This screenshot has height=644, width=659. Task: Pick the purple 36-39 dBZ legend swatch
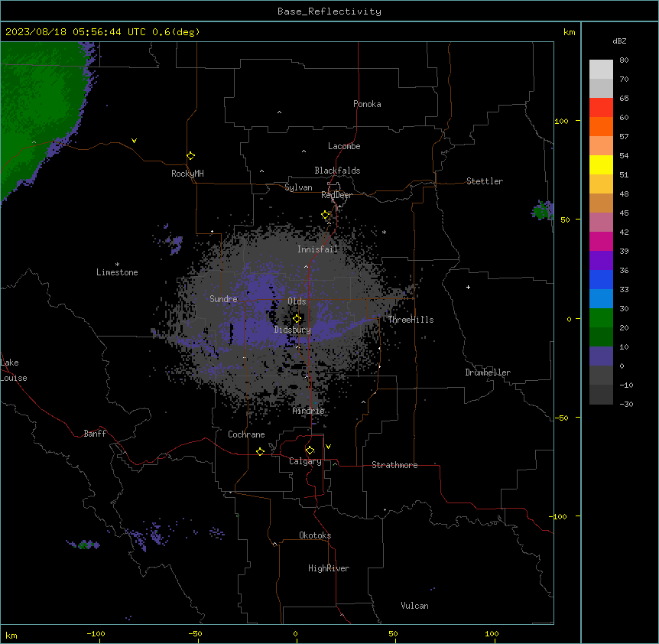pos(601,260)
